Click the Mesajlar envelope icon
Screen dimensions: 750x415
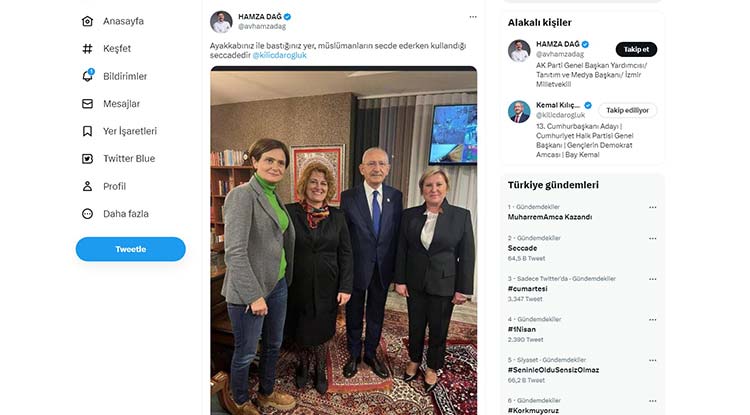pos(87,103)
